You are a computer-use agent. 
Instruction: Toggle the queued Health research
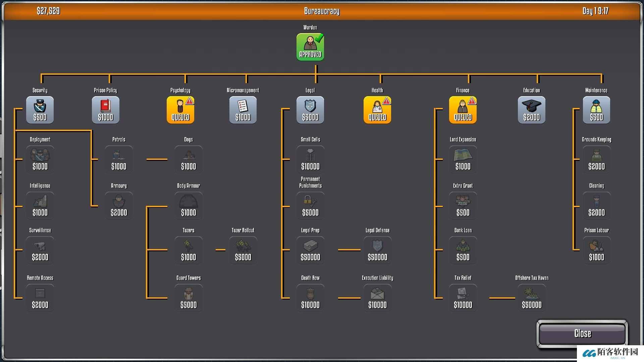pyautogui.click(x=377, y=110)
